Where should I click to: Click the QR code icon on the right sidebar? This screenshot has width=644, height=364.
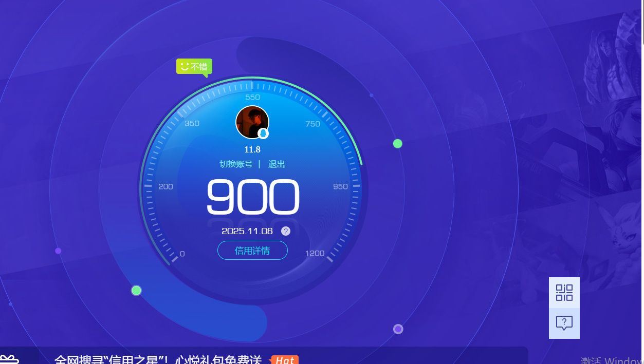(x=564, y=292)
